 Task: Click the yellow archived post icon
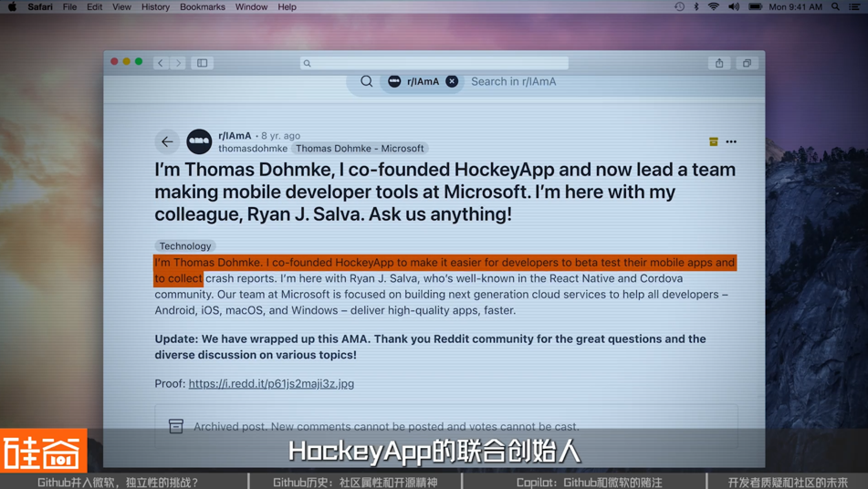(x=714, y=142)
